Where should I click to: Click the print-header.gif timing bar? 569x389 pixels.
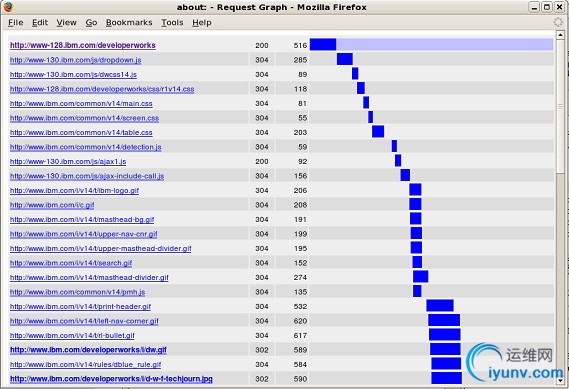point(440,306)
